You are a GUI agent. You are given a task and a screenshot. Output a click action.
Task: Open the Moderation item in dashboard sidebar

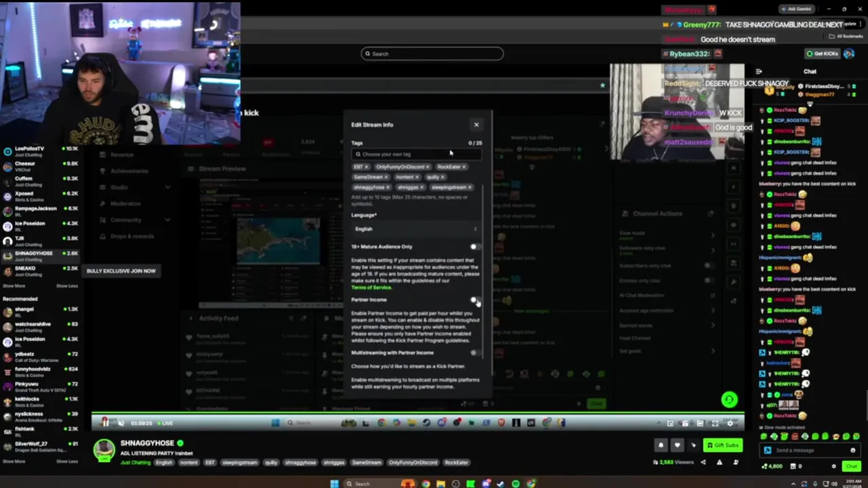(125, 203)
